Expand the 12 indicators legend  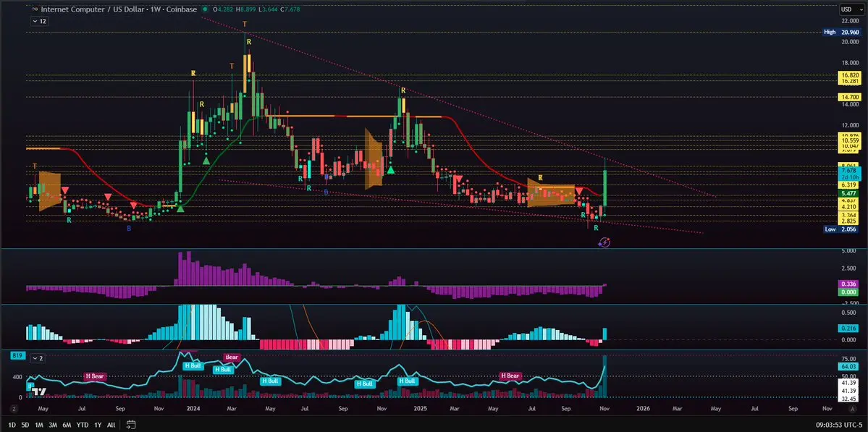[39, 21]
